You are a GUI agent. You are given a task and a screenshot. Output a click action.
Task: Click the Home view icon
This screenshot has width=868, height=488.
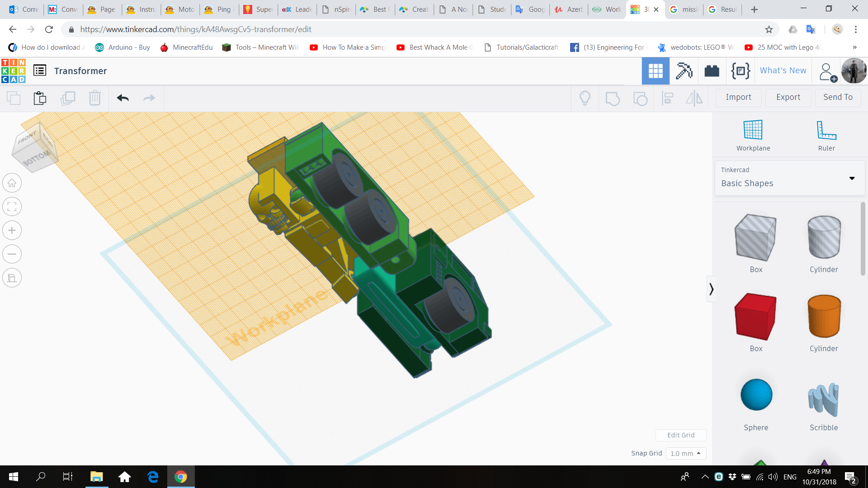pos(12,183)
